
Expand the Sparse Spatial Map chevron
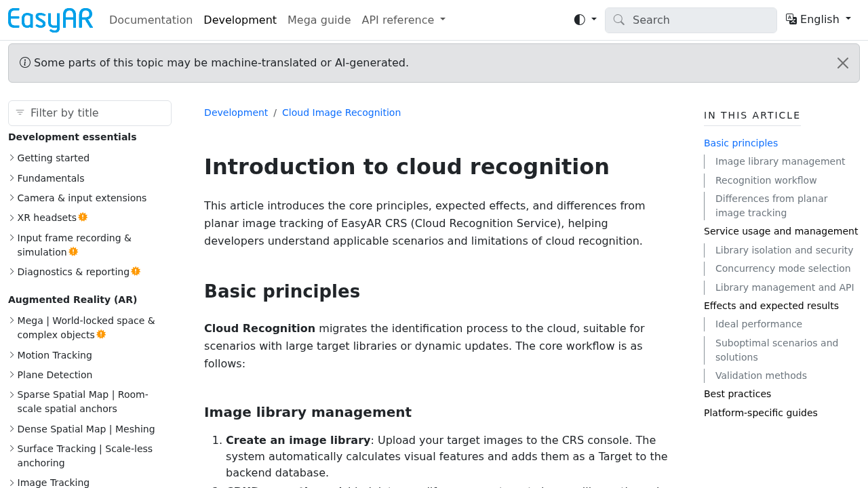click(12, 394)
